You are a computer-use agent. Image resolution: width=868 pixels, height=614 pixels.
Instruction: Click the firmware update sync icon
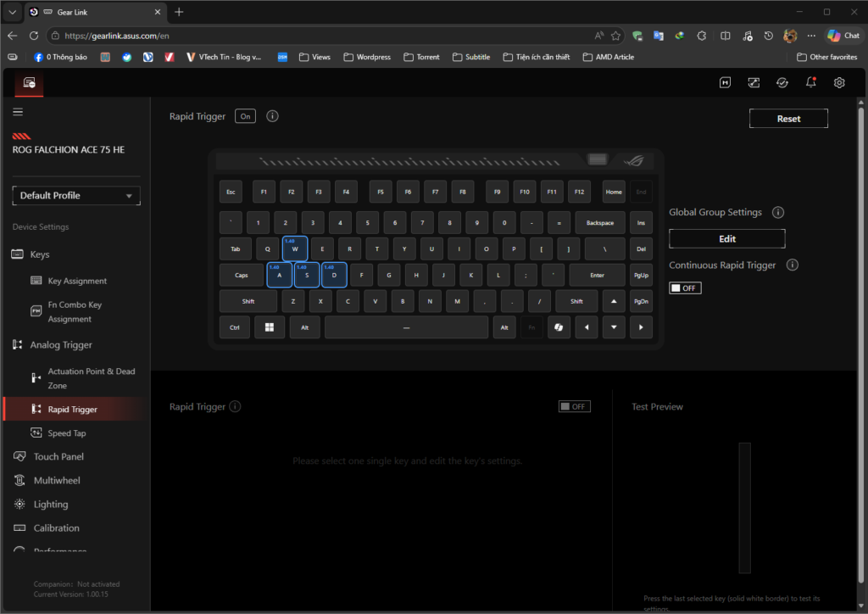[x=782, y=82]
